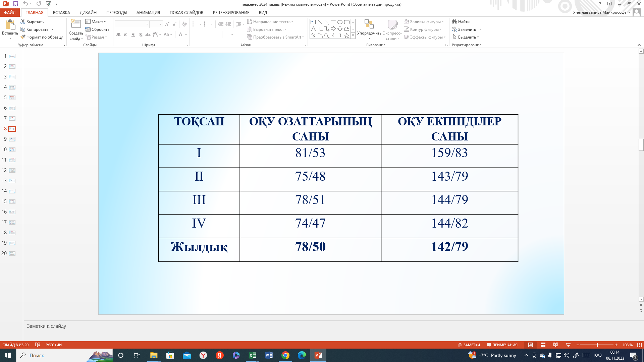The width and height of the screenshot is (644, 362).
Task: Toggle ЗАМЕТКИ pane in status bar
Action: pos(469,345)
